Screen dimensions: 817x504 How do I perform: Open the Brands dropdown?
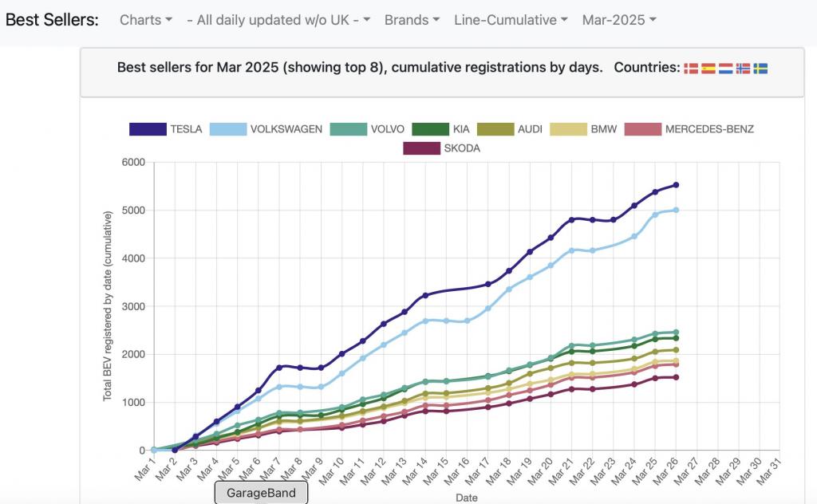(x=412, y=20)
